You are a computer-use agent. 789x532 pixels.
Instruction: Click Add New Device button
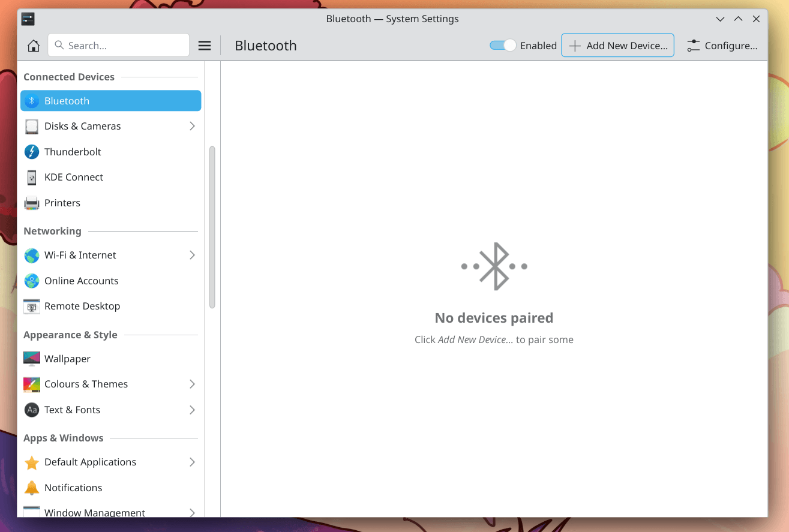coord(617,45)
